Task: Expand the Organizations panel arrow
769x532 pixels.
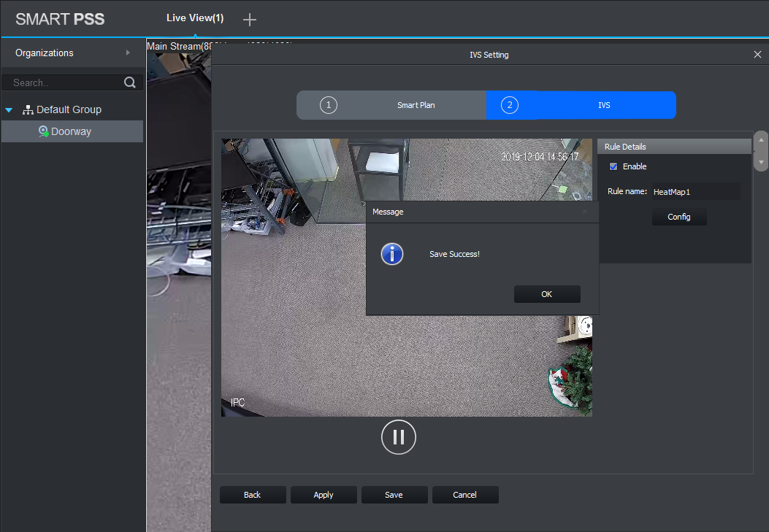Action: click(x=128, y=53)
